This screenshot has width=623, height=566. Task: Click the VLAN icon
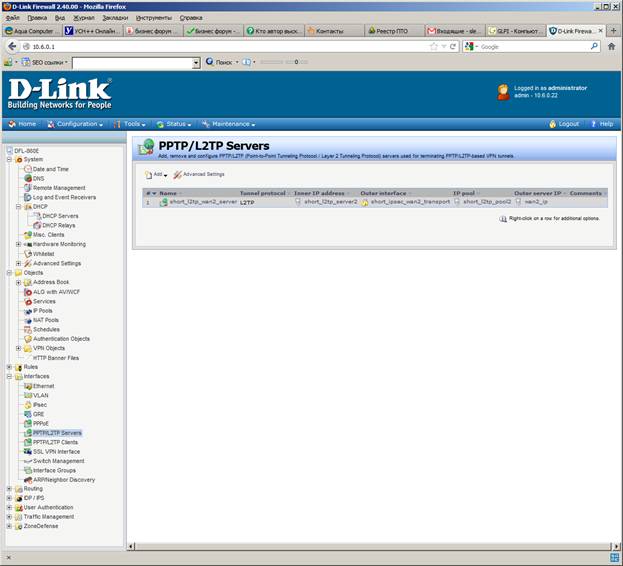click(x=28, y=396)
